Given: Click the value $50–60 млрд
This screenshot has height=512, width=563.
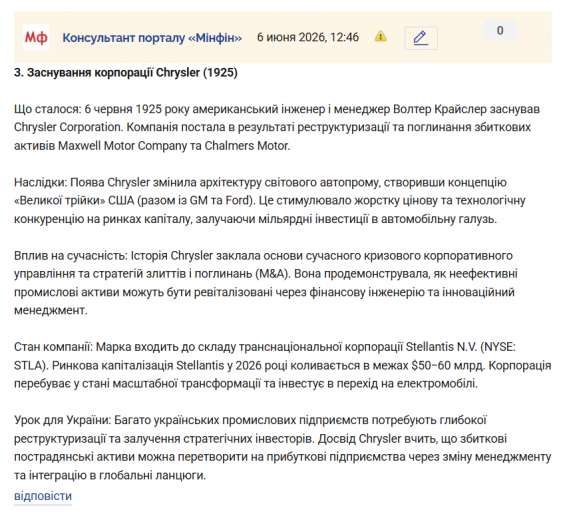Looking at the screenshot, I should pyautogui.click(x=448, y=366).
